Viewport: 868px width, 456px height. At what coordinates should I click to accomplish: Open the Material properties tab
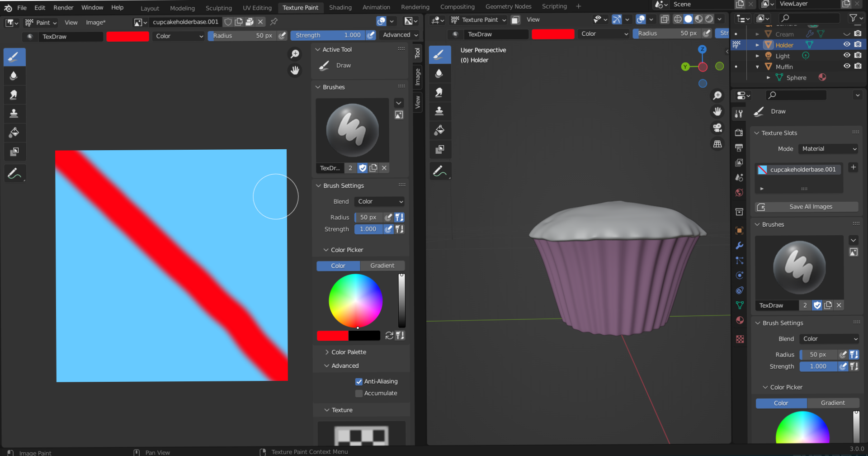pyautogui.click(x=739, y=320)
